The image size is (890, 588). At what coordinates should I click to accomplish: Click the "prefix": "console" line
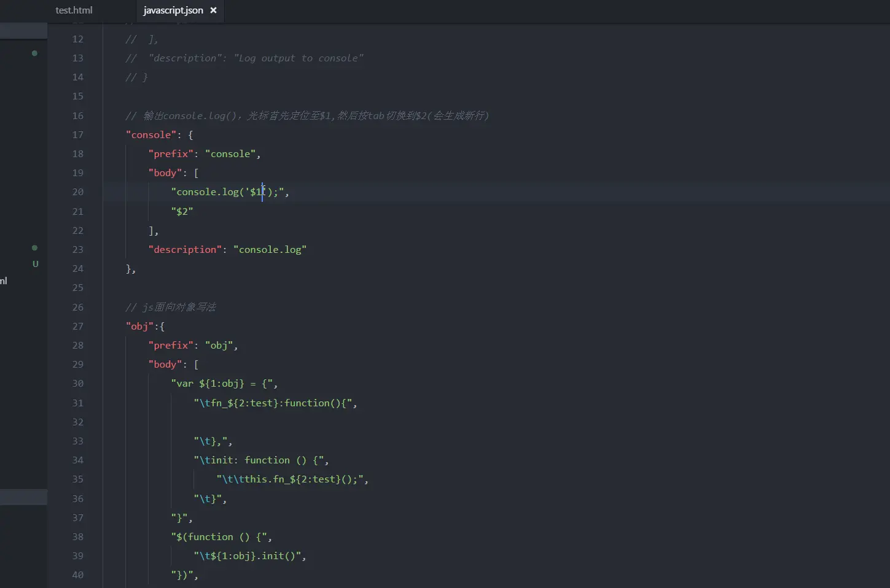(x=205, y=154)
